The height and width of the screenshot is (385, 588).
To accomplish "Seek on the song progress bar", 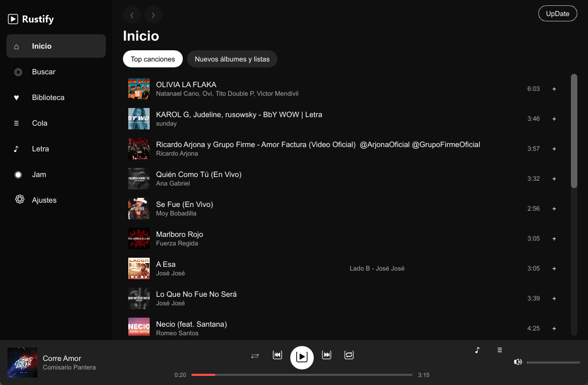I will click(x=302, y=375).
